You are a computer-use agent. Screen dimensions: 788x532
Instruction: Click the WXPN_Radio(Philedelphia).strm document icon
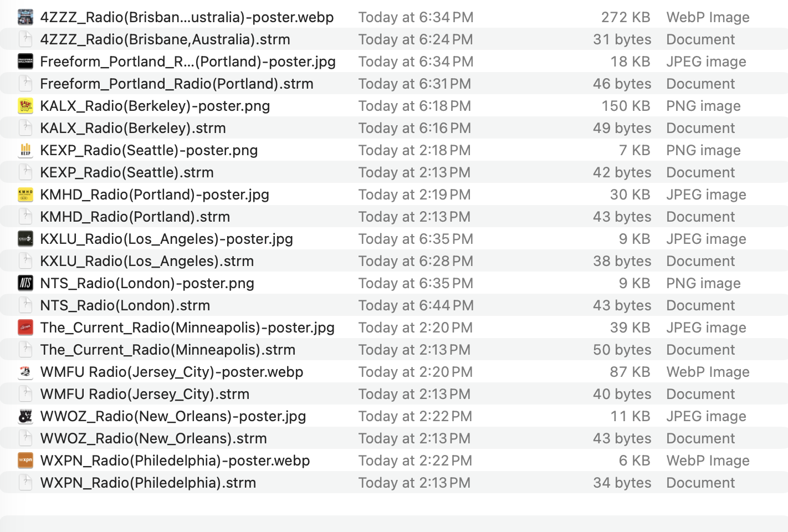[x=25, y=483]
